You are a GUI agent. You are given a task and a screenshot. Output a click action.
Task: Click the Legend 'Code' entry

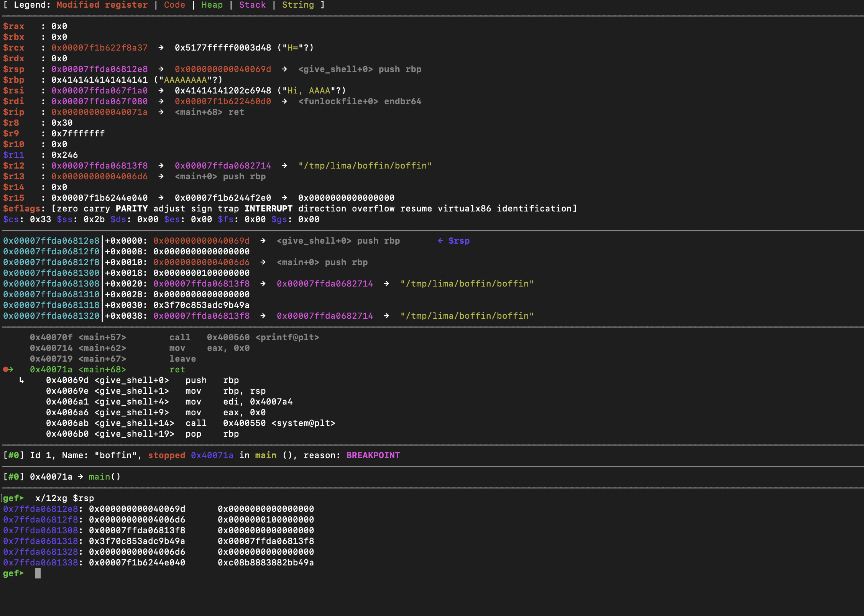pos(174,5)
